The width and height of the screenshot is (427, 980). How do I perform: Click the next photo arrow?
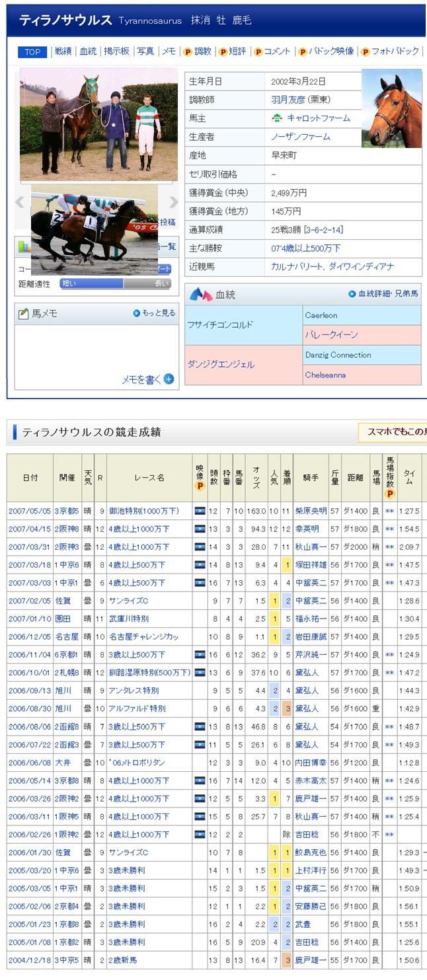[x=173, y=202]
